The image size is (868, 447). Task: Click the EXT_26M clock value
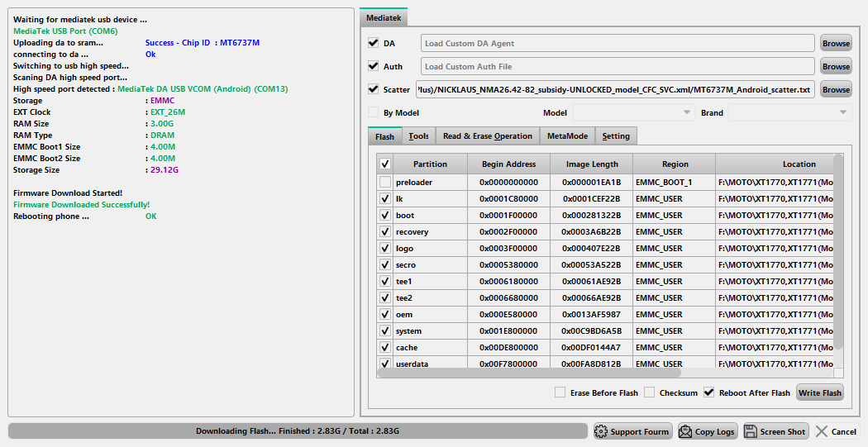pyautogui.click(x=168, y=112)
